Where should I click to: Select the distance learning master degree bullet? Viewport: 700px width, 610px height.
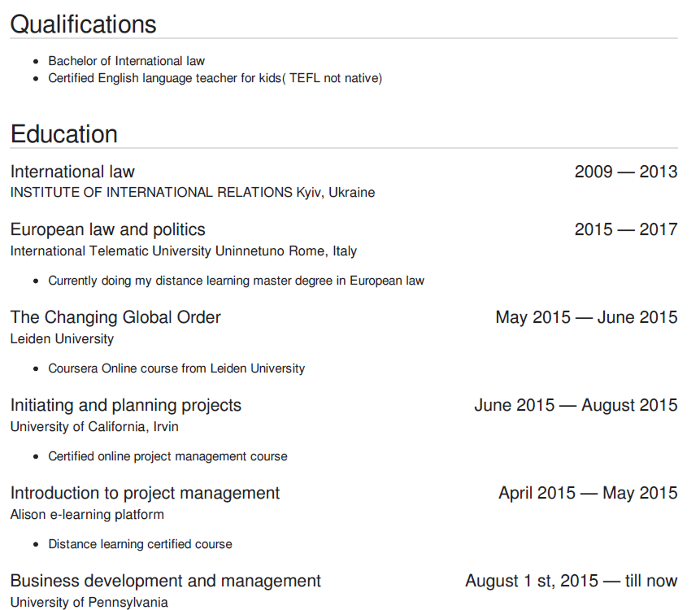pyautogui.click(x=236, y=281)
